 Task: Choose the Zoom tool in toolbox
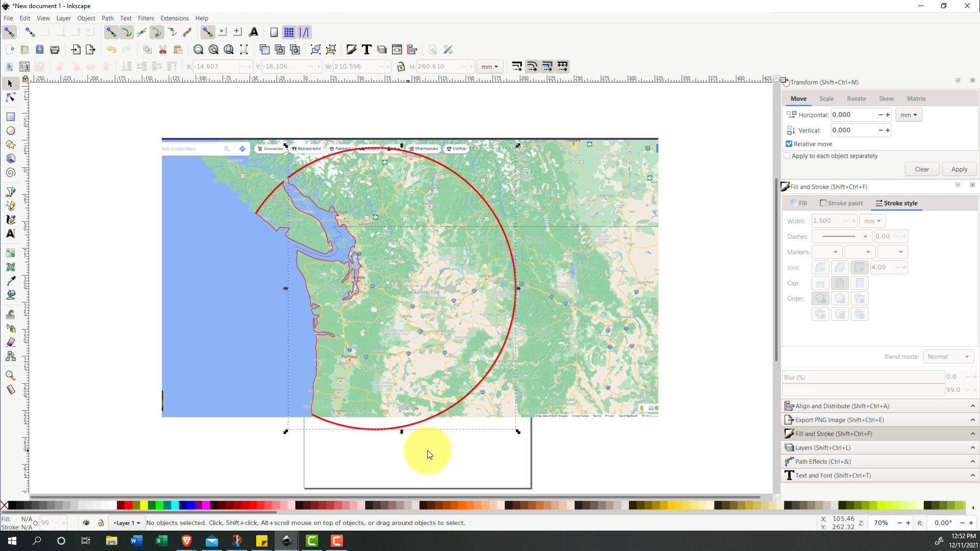tap(10, 376)
